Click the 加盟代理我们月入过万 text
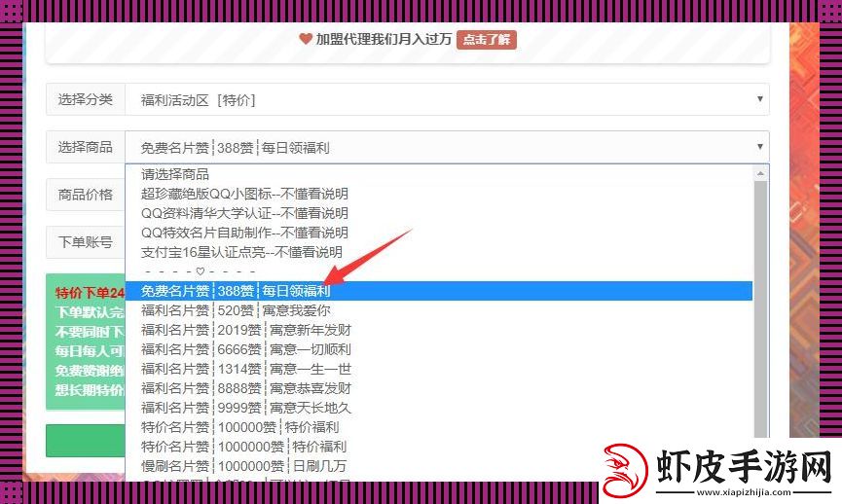This screenshot has height=504, width=842. (384, 39)
